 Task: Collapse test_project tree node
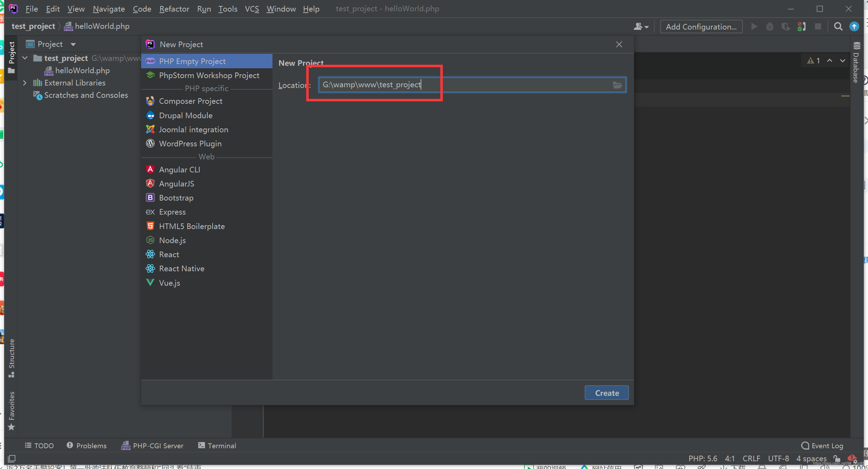coord(25,58)
